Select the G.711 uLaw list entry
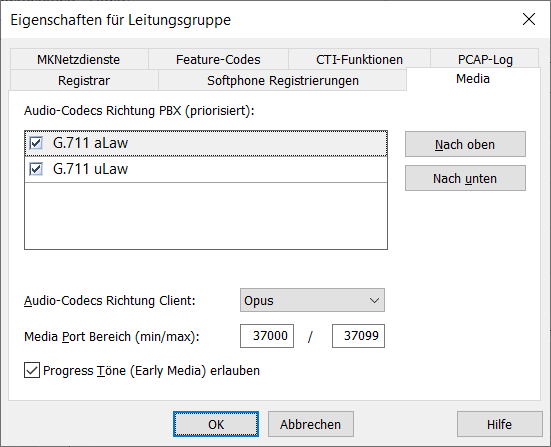The image size is (551, 447). [x=206, y=169]
